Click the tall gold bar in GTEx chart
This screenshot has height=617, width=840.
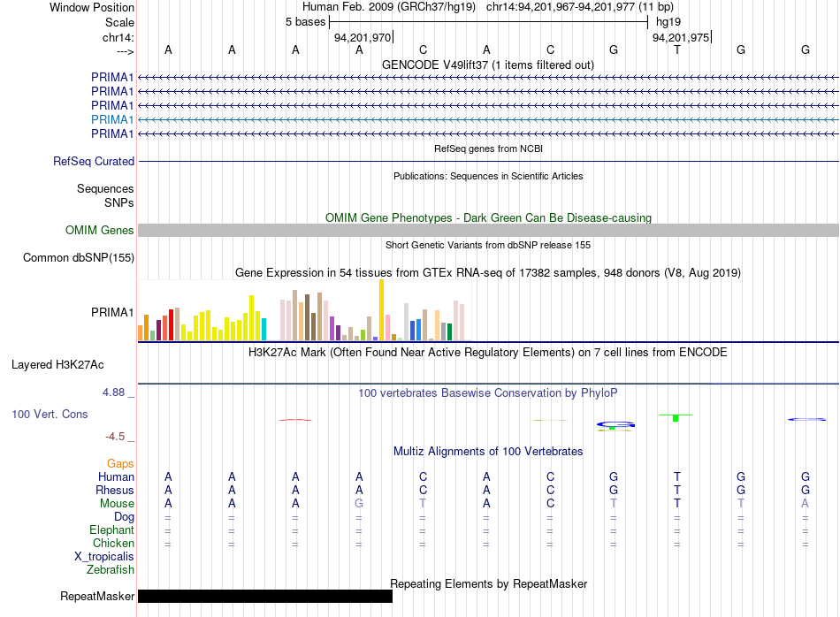[381, 310]
